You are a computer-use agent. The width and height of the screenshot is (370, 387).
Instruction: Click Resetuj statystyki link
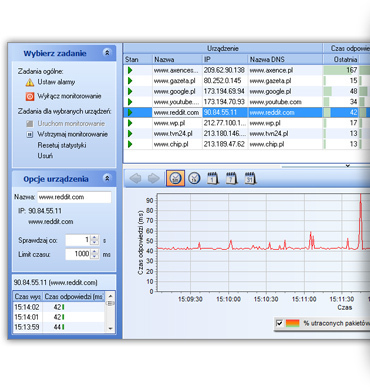(62, 145)
